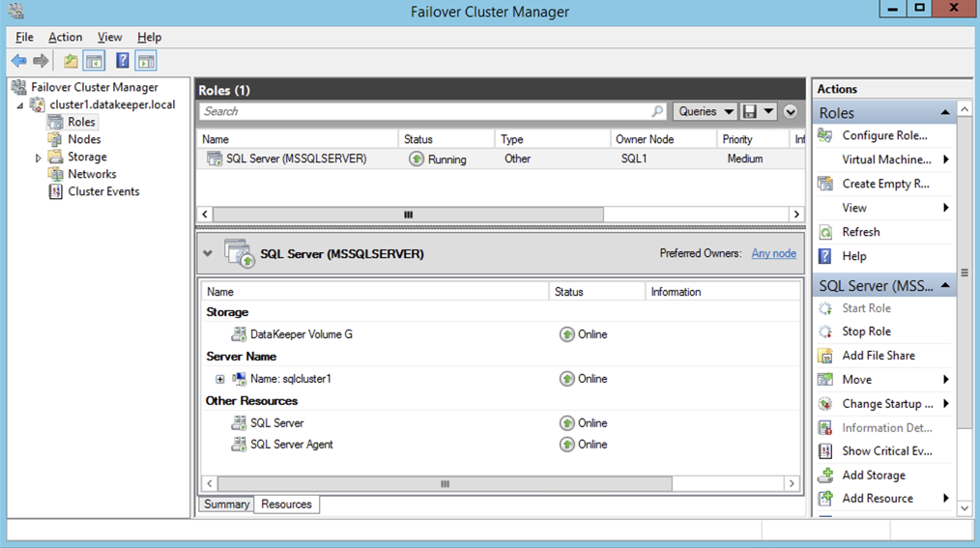Click the Refresh action icon
Screen dimensions: 980x548
point(825,232)
